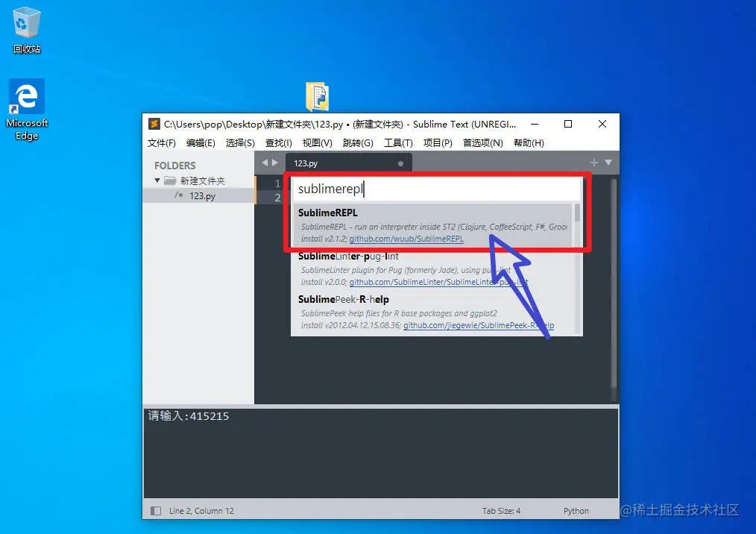The height and width of the screenshot is (534, 756).
Task: Click Line 2, Column 12 status text
Action: click(201, 511)
